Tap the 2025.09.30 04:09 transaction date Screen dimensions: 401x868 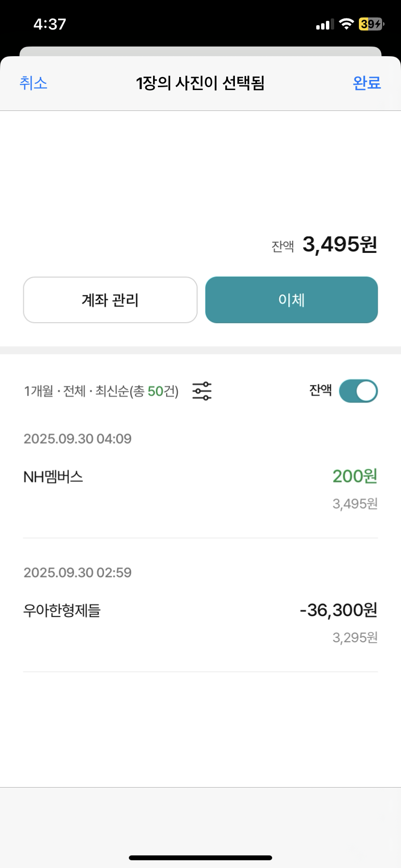77,439
